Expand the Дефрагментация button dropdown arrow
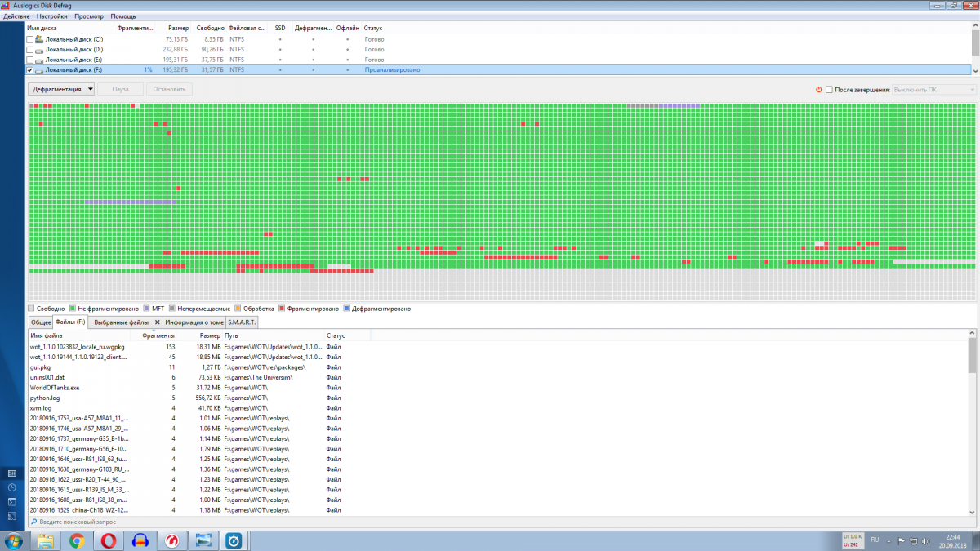980x551 pixels. [x=90, y=89]
